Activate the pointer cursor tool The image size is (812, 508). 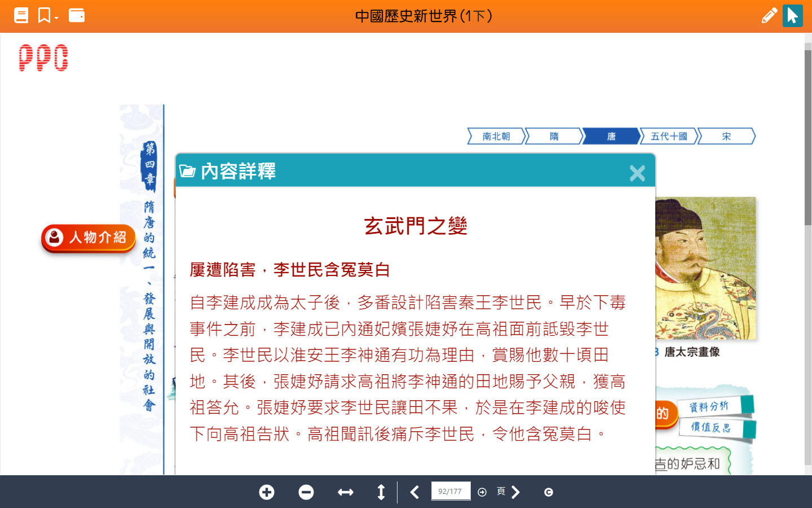pos(792,15)
